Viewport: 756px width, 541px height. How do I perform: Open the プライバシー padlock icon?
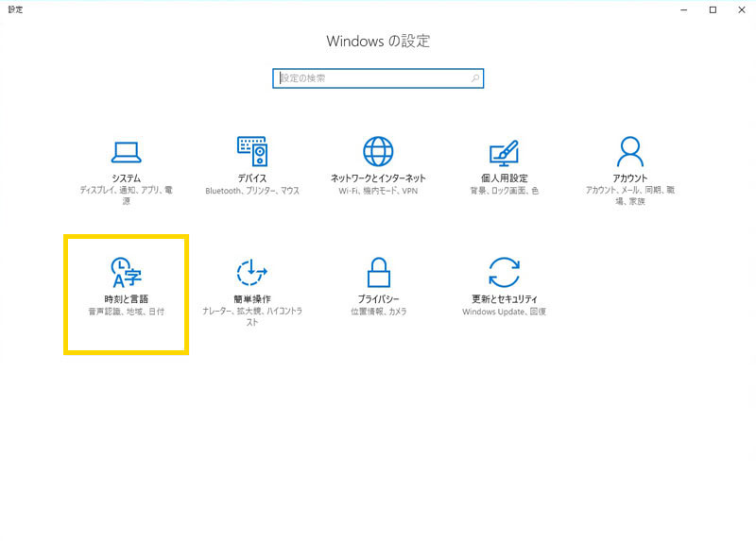(379, 272)
